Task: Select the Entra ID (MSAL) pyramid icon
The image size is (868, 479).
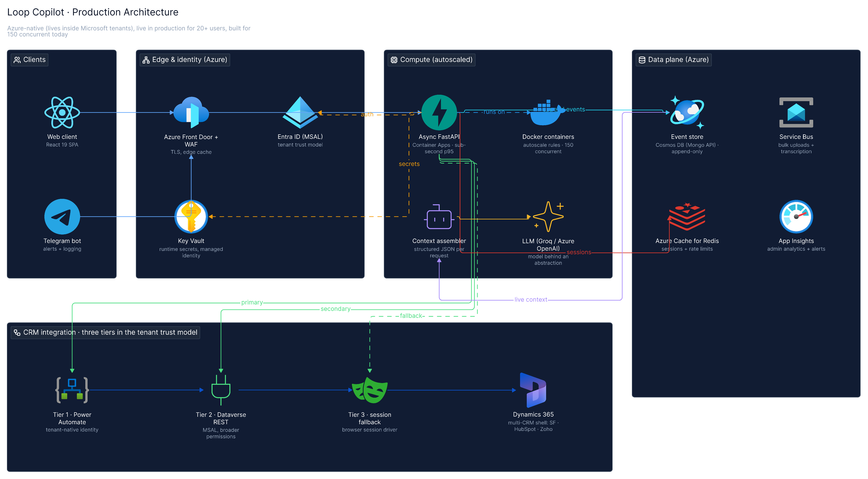Action: pos(300,113)
